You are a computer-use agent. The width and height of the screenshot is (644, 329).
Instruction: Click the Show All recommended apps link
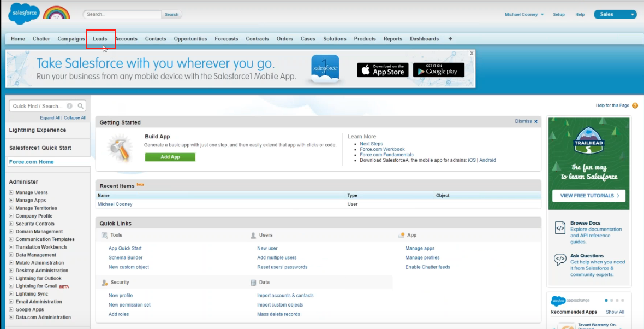(615, 312)
